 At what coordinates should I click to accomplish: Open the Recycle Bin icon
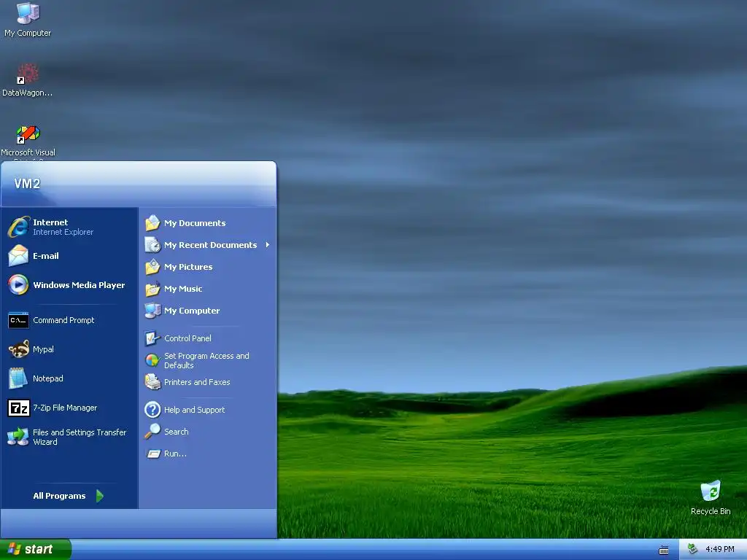(711, 491)
